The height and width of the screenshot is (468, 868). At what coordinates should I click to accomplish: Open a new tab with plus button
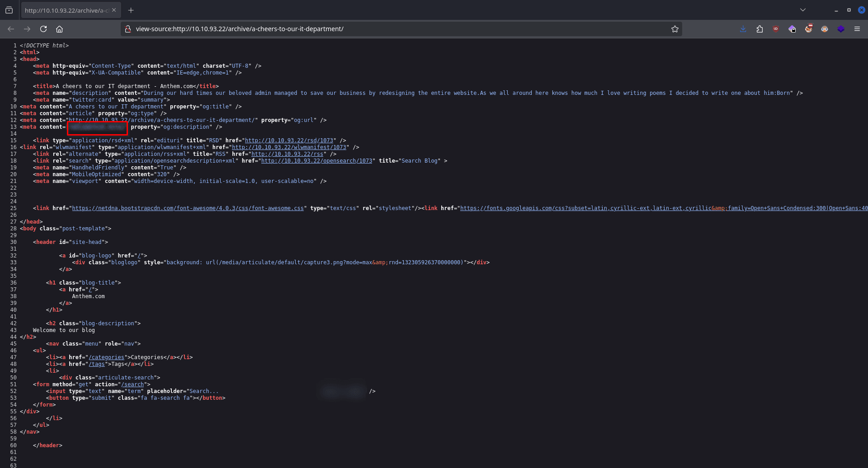coord(131,10)
